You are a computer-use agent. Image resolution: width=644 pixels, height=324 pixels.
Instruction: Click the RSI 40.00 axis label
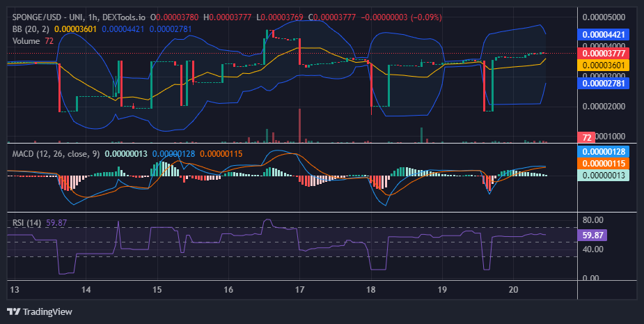(x=593, y=249)
